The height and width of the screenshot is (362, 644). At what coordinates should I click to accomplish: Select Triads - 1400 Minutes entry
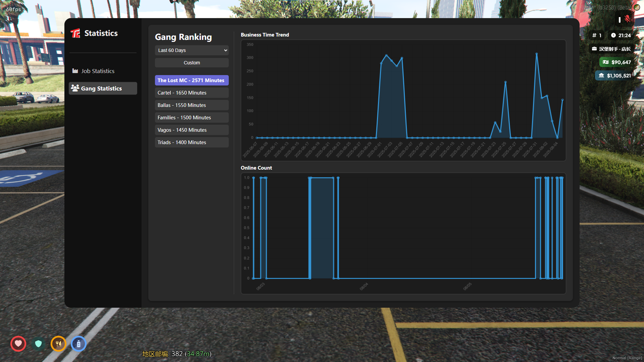point(192,142)
